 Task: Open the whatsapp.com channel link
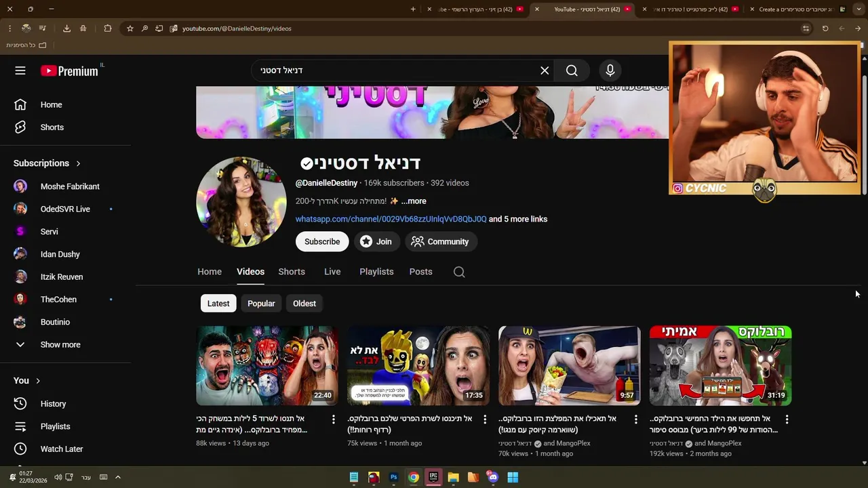pyautogui.click(x=391, y=219)
